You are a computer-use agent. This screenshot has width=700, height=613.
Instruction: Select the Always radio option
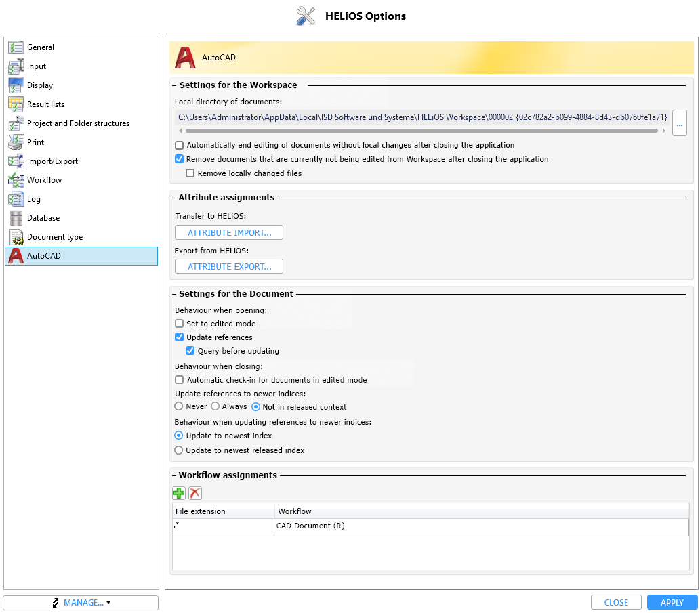click(215, 406)
